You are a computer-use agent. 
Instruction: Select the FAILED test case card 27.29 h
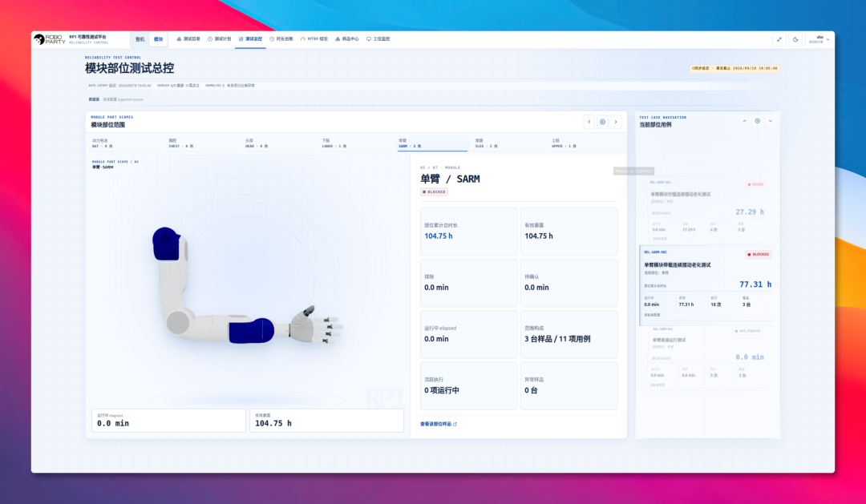coord(707,210)
